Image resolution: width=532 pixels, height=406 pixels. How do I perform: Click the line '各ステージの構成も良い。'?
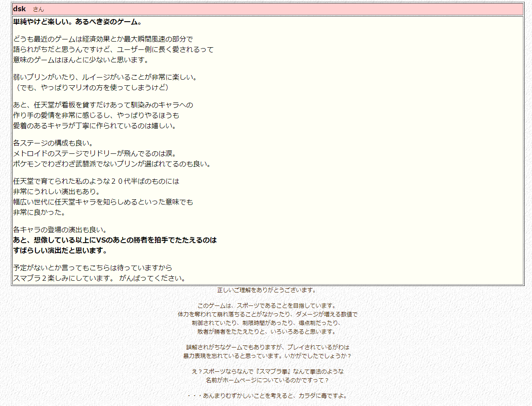point(53,143)
